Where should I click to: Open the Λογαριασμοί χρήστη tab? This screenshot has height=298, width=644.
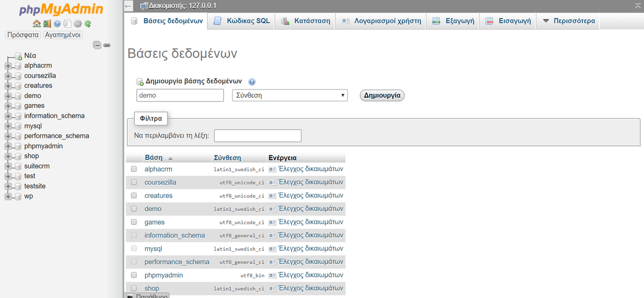click(x=381, y=21)
